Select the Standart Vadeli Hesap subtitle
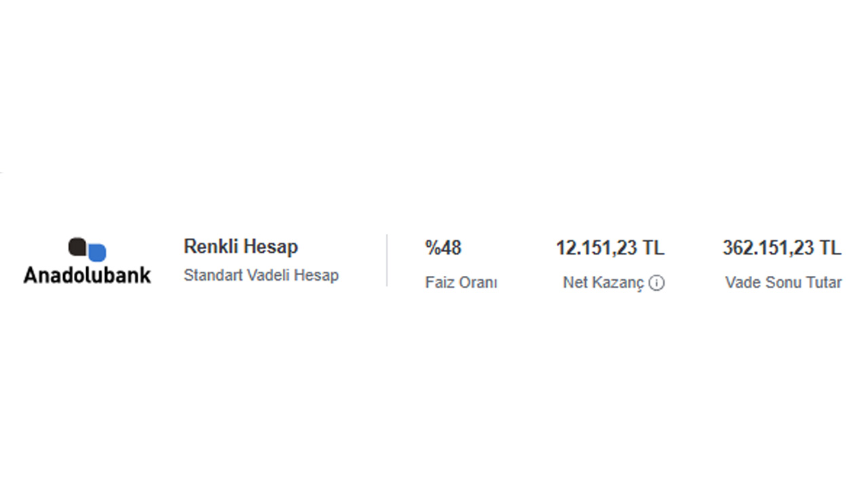868x488 pixels. coord(261,276)
